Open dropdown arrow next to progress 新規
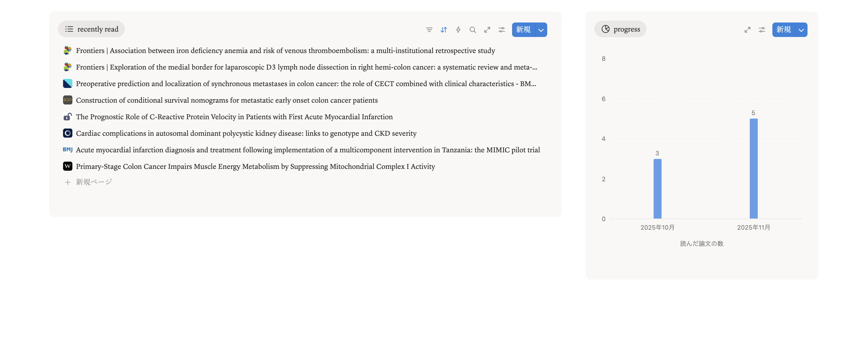868x345 pixels. [x=801, y=30]
